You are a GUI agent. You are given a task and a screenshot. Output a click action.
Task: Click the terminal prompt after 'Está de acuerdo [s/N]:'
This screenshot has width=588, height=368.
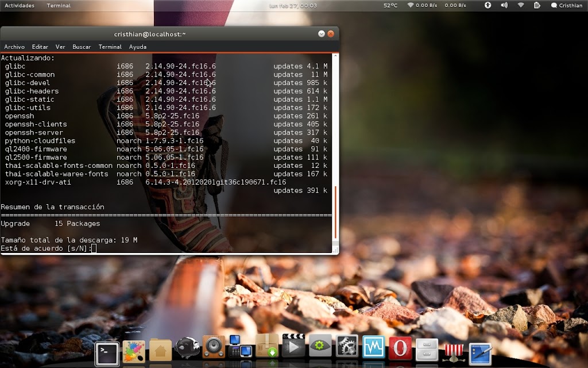94,248
